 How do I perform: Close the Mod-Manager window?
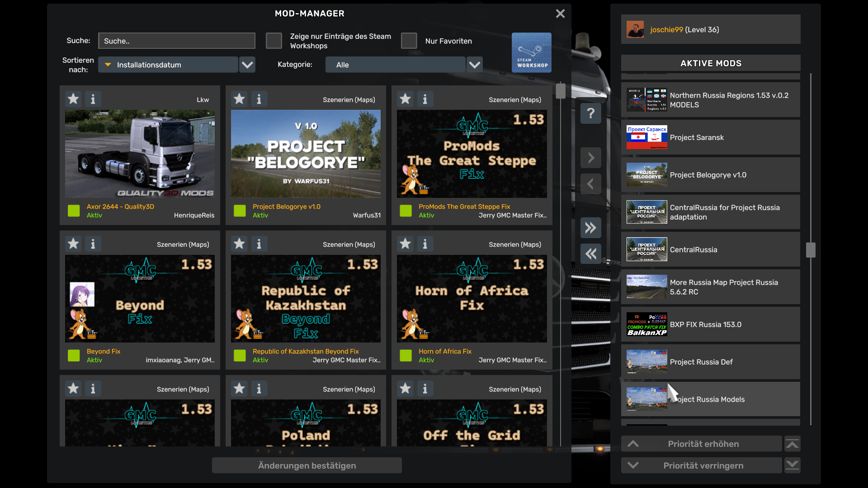(x=560, y=14)
